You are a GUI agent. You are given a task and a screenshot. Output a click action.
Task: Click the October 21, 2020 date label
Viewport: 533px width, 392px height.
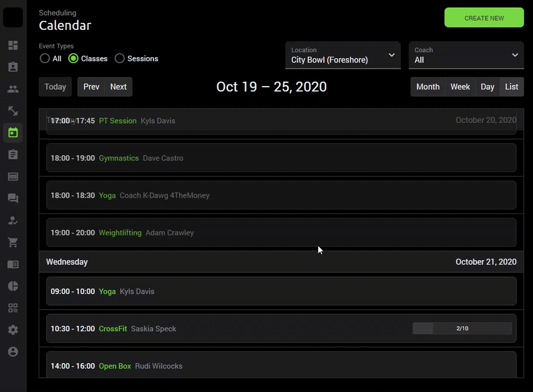(x=486, y=262)
